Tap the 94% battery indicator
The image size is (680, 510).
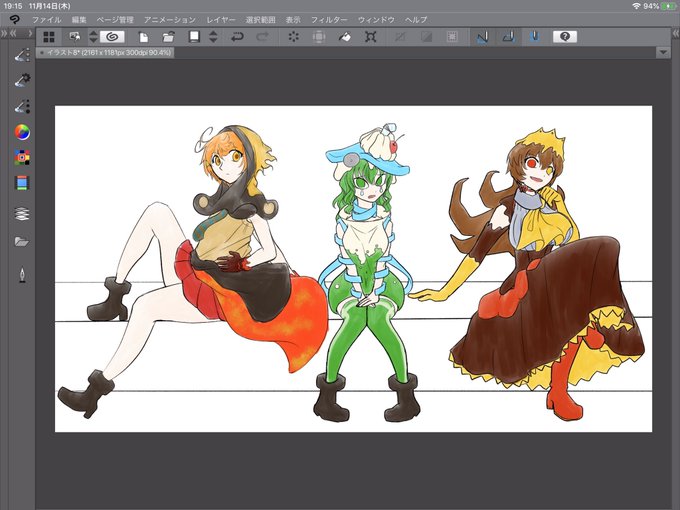click(659, 6)
